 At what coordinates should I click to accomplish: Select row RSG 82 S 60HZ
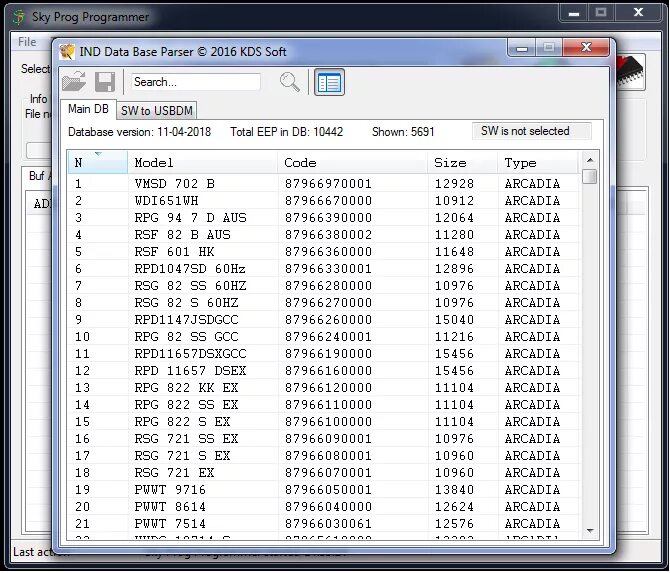[323, 303]
